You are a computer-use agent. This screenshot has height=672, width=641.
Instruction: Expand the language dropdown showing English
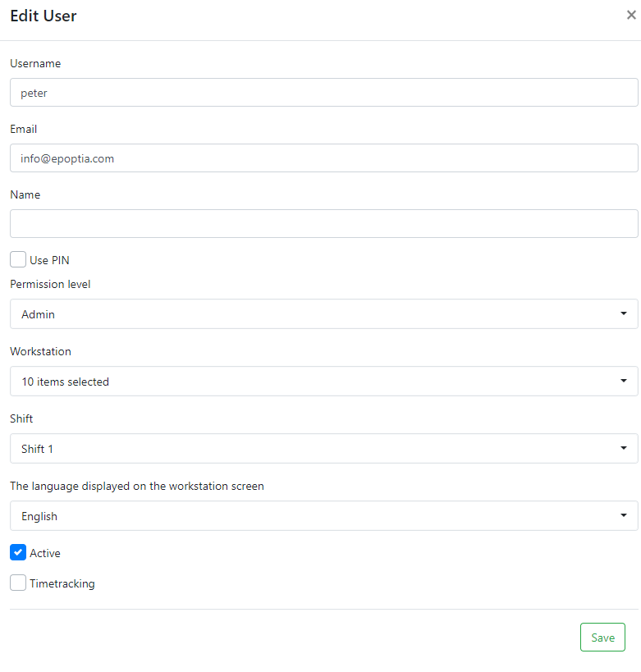[323, 515]
